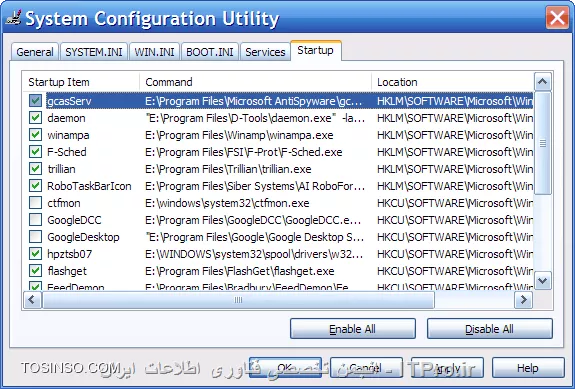Click the Disable All button
The width and height of the screenshot is (575, 389).
(x=490, y=329)
